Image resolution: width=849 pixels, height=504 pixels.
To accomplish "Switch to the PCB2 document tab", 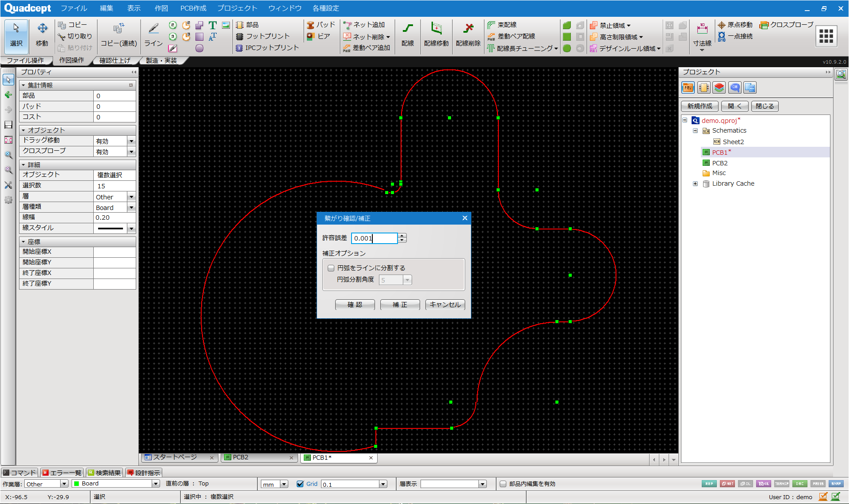I will pos(241,458).
